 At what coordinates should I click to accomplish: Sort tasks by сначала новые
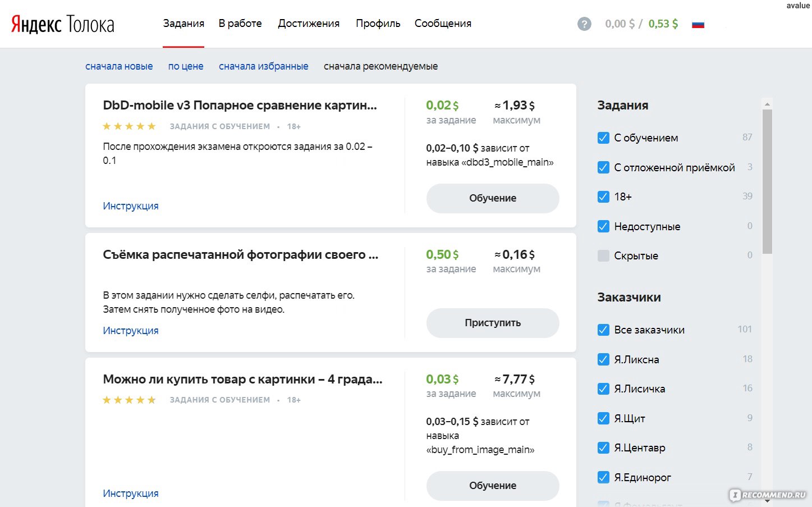click(119, 66)
